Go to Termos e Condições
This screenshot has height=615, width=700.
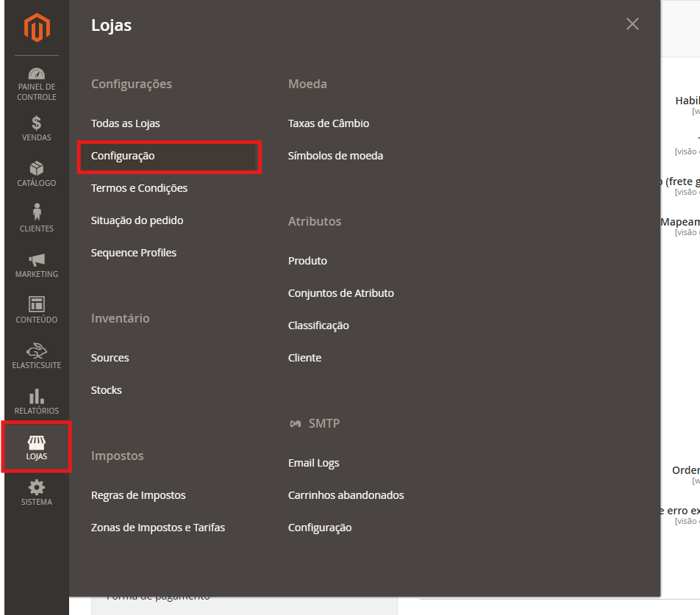(x=139, y=188)
